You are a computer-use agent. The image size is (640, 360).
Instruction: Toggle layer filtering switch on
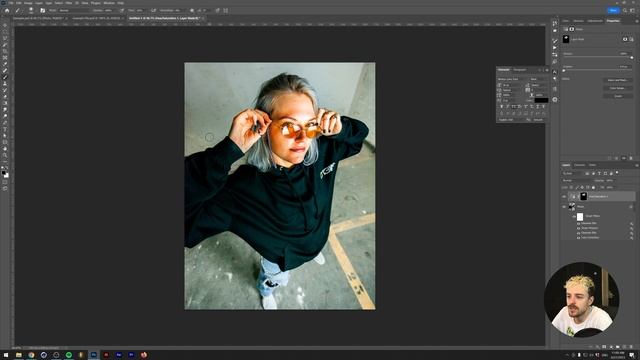click(x=617, y=173)
